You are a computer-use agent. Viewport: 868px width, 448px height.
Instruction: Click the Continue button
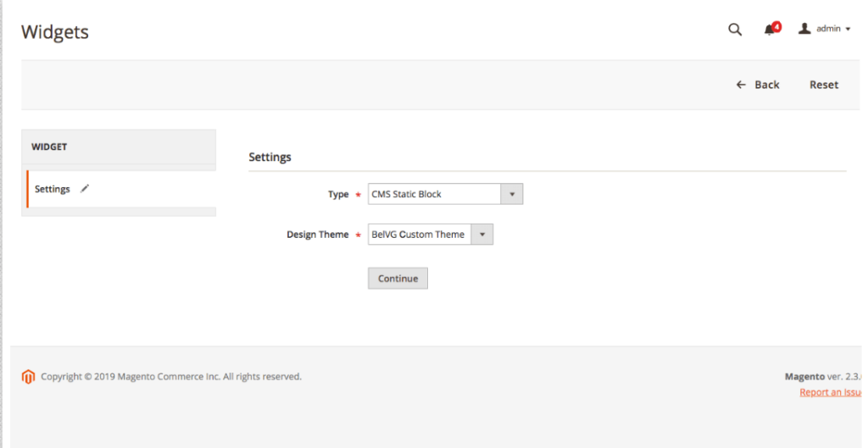pos(398,279)
